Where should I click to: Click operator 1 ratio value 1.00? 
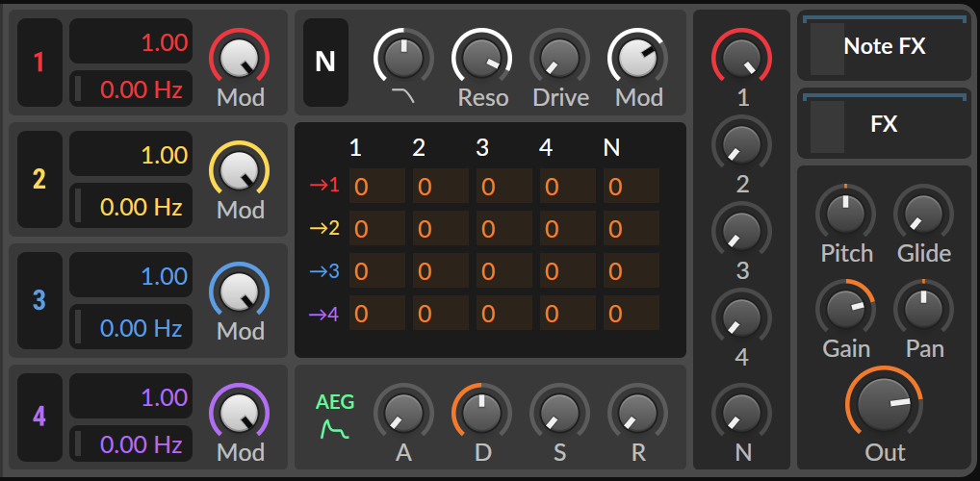coord(131,42)
